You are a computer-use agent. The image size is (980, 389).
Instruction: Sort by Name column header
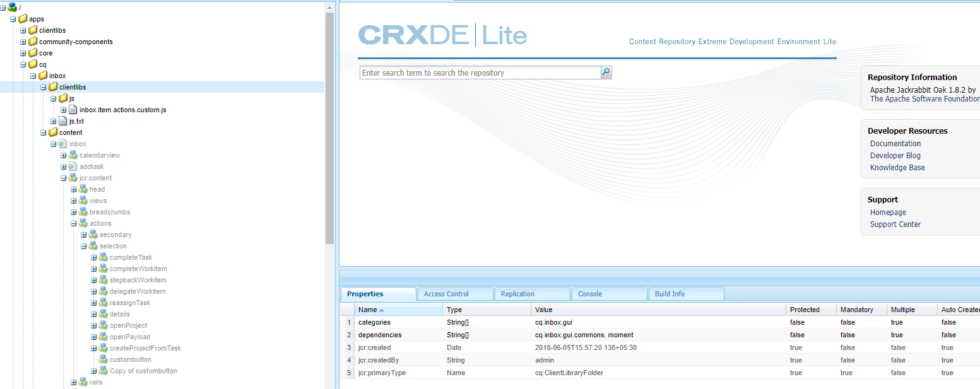click(399, 310)
